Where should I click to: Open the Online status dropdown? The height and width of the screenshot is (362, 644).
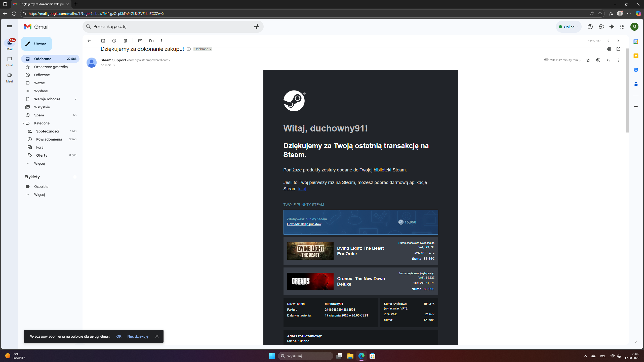click(569, 27)
